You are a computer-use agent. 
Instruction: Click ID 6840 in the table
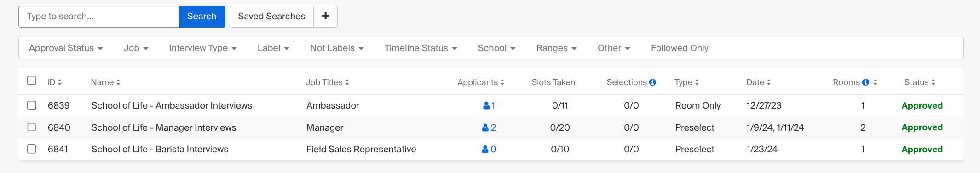point(59,127)
